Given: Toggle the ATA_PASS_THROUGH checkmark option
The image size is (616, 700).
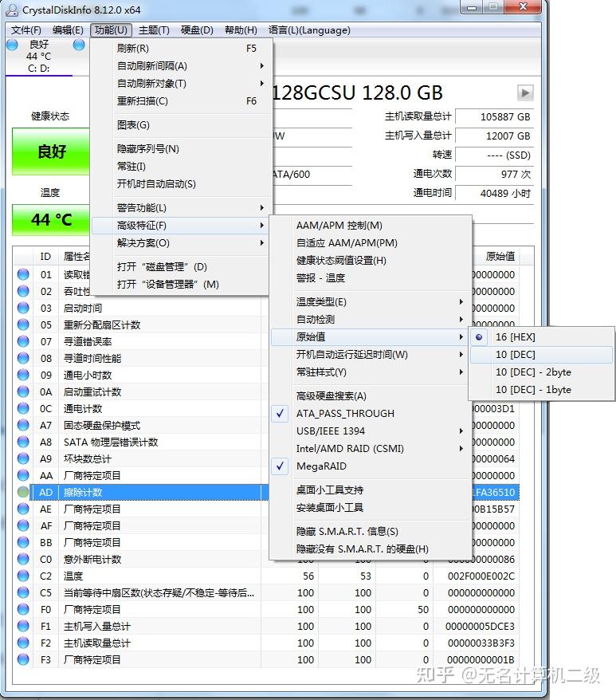Looking at the screenshot, I should [371, 414].
